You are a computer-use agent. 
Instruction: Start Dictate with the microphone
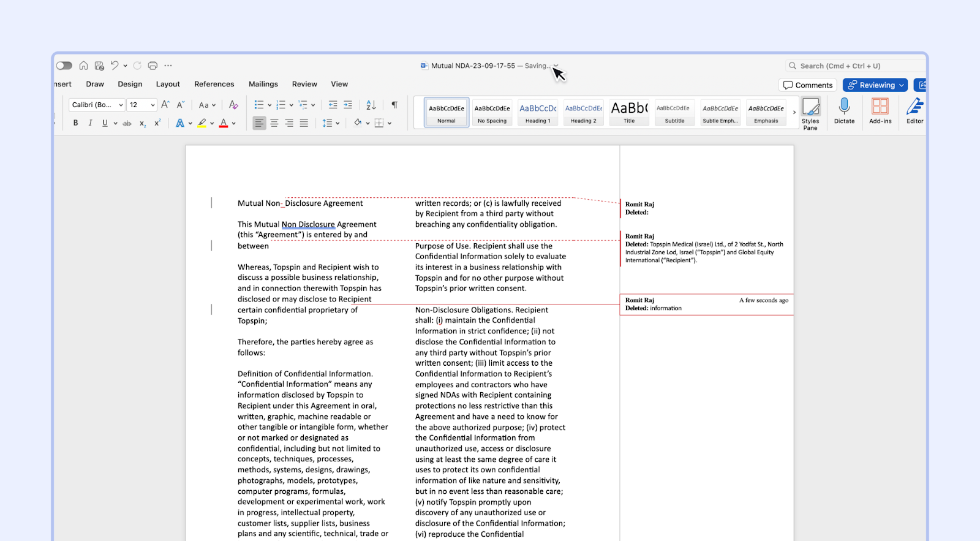(844, 111)
